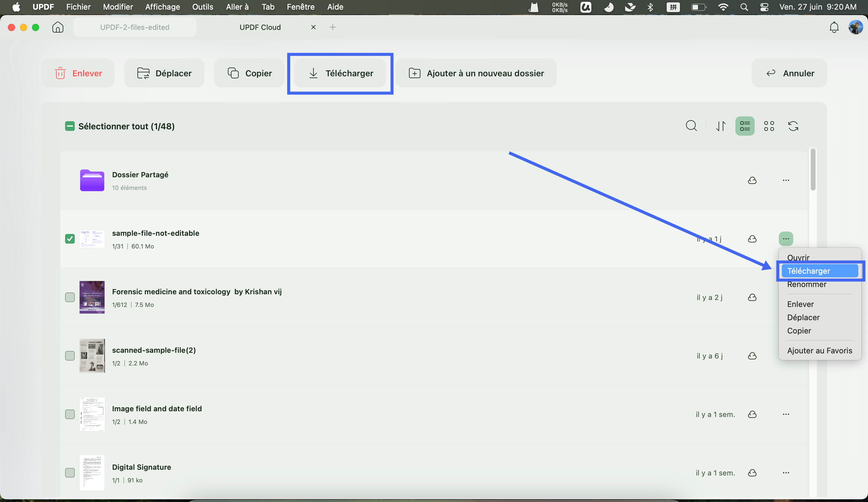
Task: Open more options for Dossier Partagé
Action: coord(786,180)
